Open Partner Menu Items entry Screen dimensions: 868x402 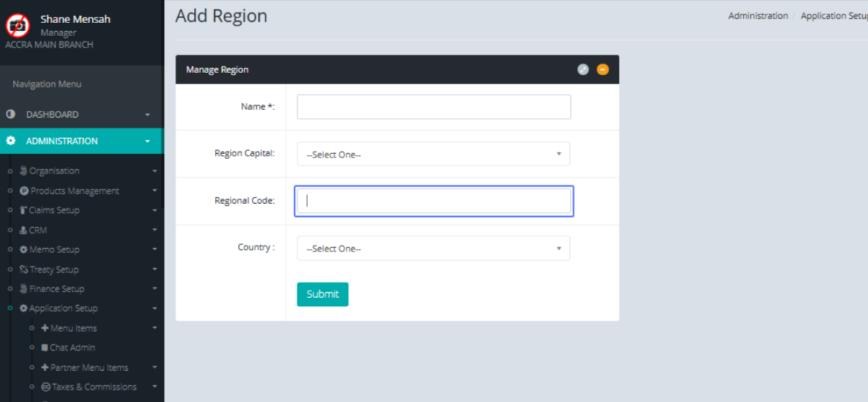click(x=89, y=367)
